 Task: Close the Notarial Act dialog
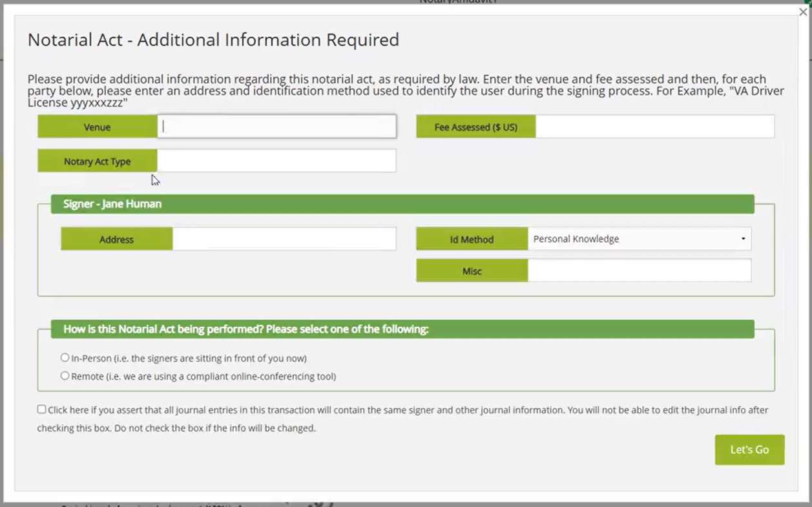pyautogui.click(x=803, y=12)
